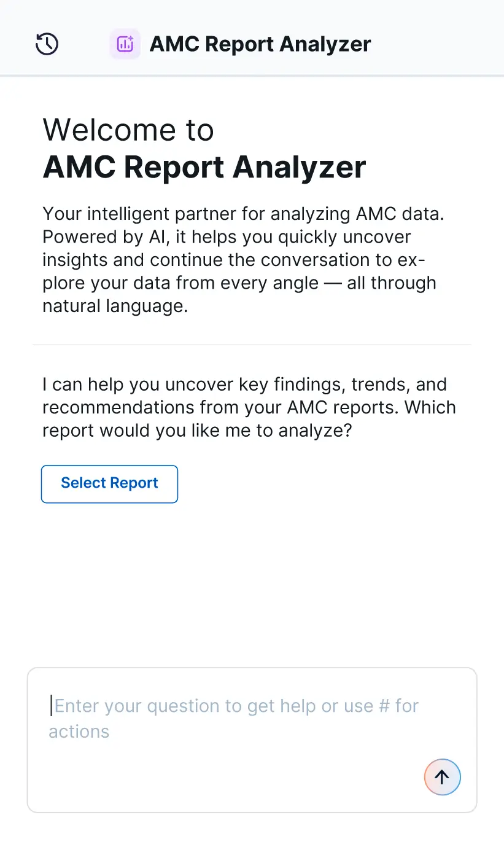
Task: Click the bold AMC Report Analyzer heading
Action: [204, 166]
